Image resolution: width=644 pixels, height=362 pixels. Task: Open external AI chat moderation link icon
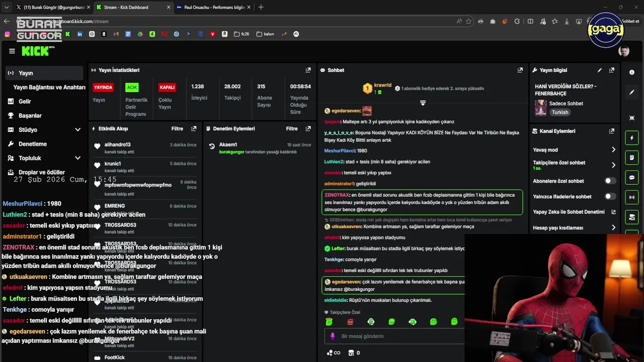point(613,212)
